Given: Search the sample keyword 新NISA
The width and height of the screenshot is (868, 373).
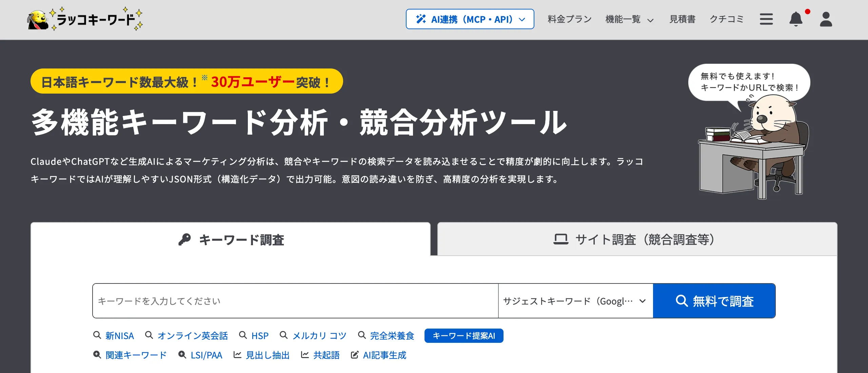Looking at the screenshot, I should 120,336.
